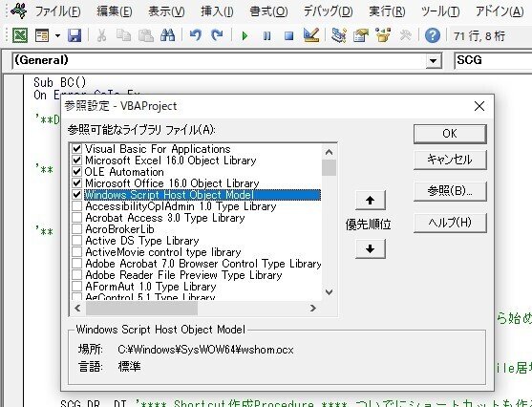Check AccessibilityCplAdmin 1.0 Type Library
The height and width of the screenshot is (407, 532).
(77, 206)
